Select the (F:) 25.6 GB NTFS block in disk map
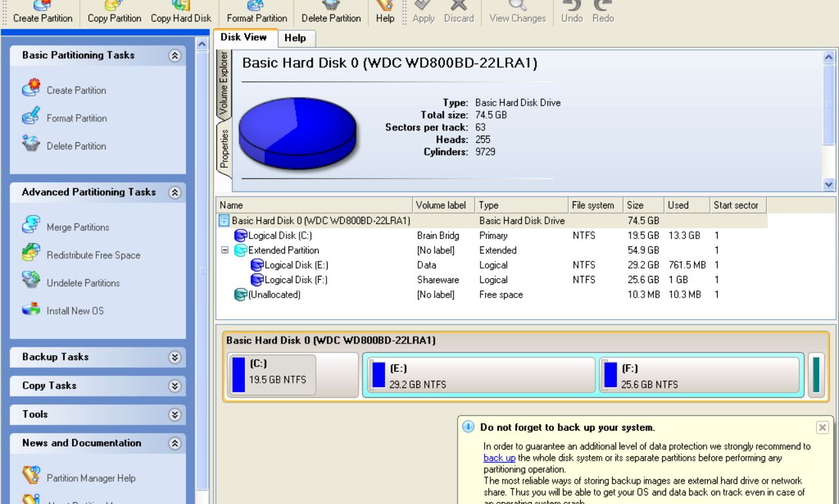Screen dimensions: 839x504 tap(699, 376)
